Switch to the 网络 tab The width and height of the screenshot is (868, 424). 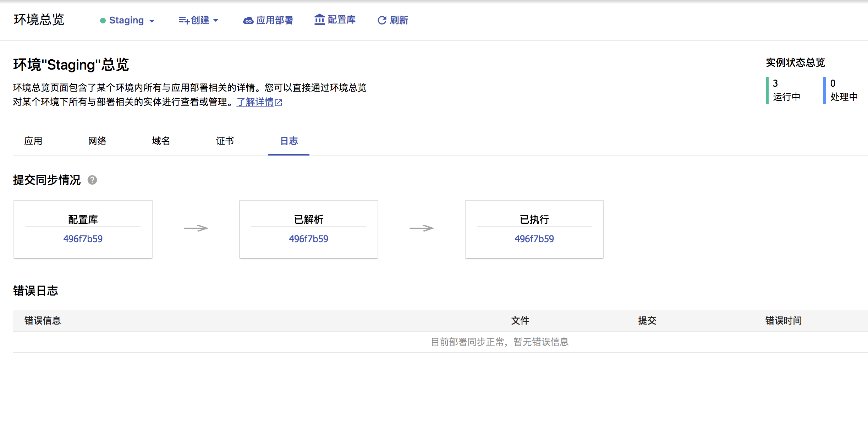coord(97,141)
